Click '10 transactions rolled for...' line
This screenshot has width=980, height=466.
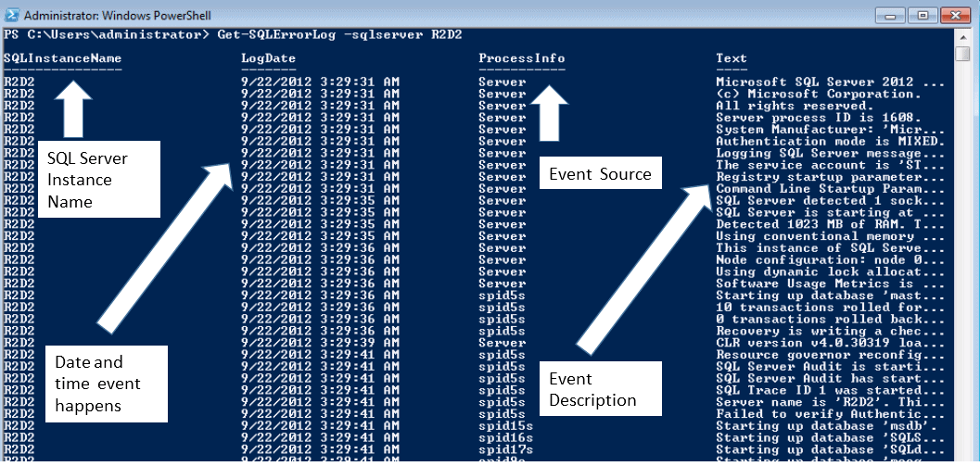pyautogui.click(x=830, y=308)
